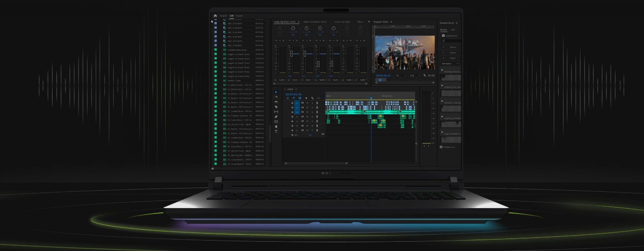Select seagull-on-beach 15.wav in project list
The image size is (644, 251).
coord(238,54)
